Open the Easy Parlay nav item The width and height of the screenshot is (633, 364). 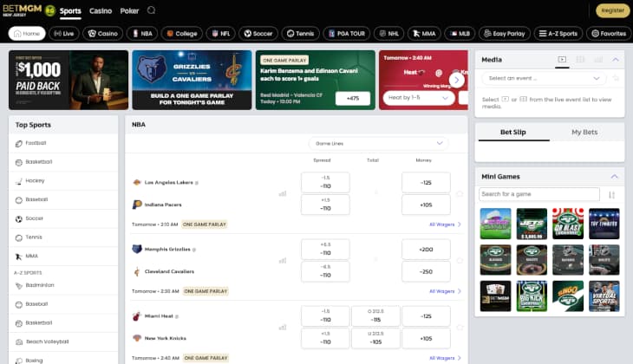click(x=505, y=34)
